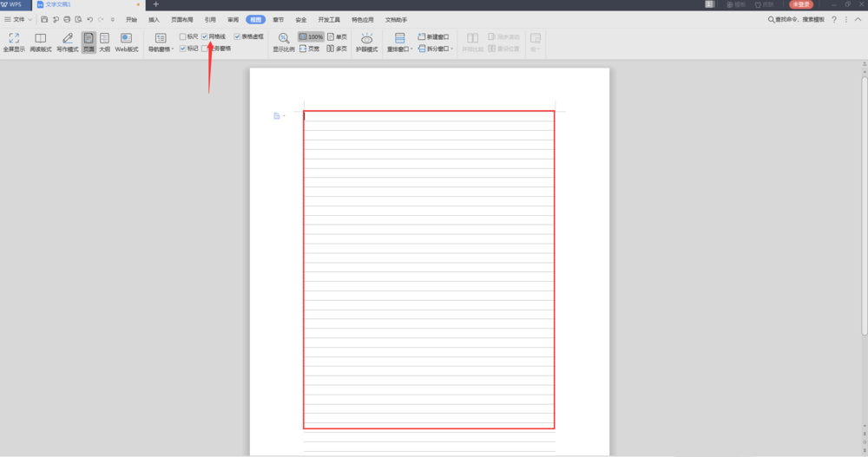This screenshot has width=868, height=457.
Task: Click synchronous scrolling (同步滚动)
Action: click(x=503, y=36)
